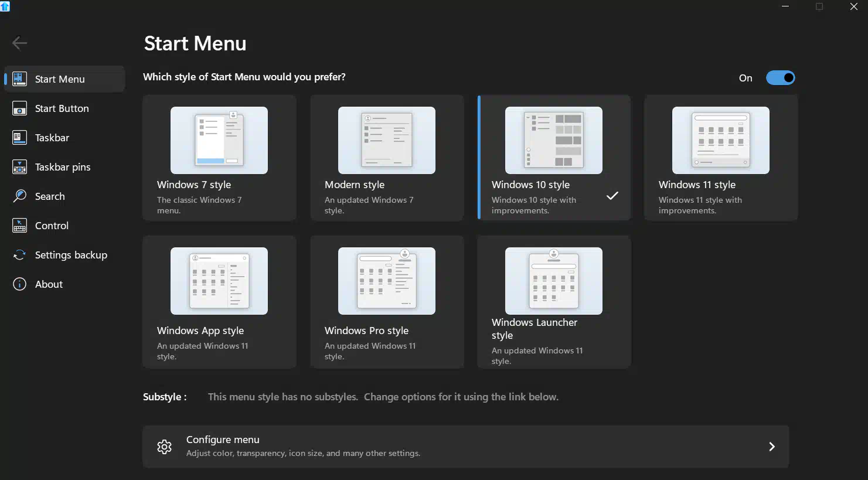868x480 pixels.
Task: Click the Settings backup sync icon
Action: [19, 255]
